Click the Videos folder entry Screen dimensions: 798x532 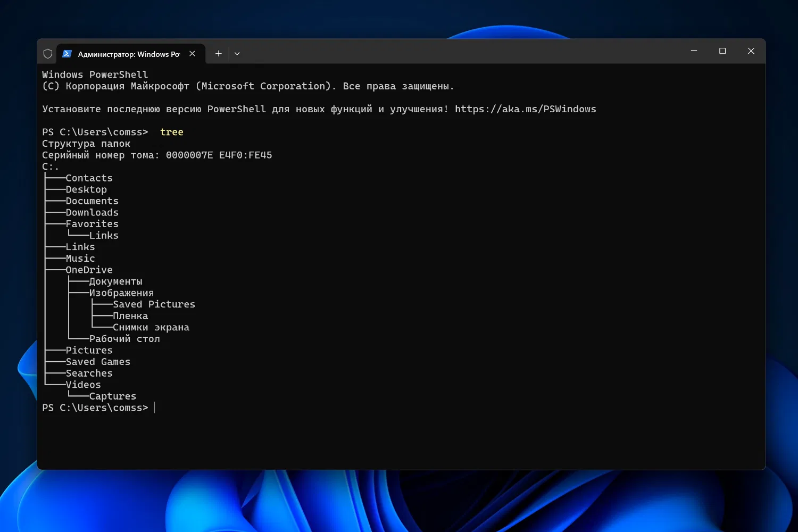[x=84, y=385]
